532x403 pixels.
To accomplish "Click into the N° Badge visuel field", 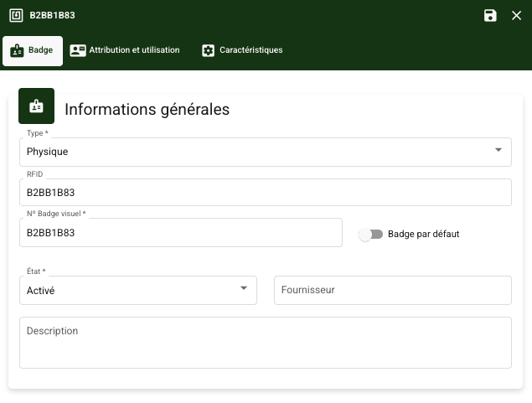I will point(180,233).
